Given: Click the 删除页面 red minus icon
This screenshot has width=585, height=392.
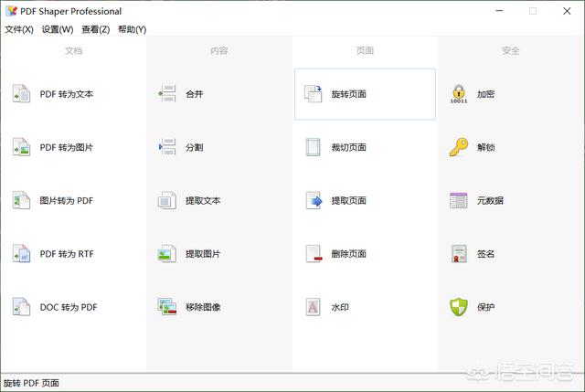Looking at the screenshot, I should click(314, 254).
